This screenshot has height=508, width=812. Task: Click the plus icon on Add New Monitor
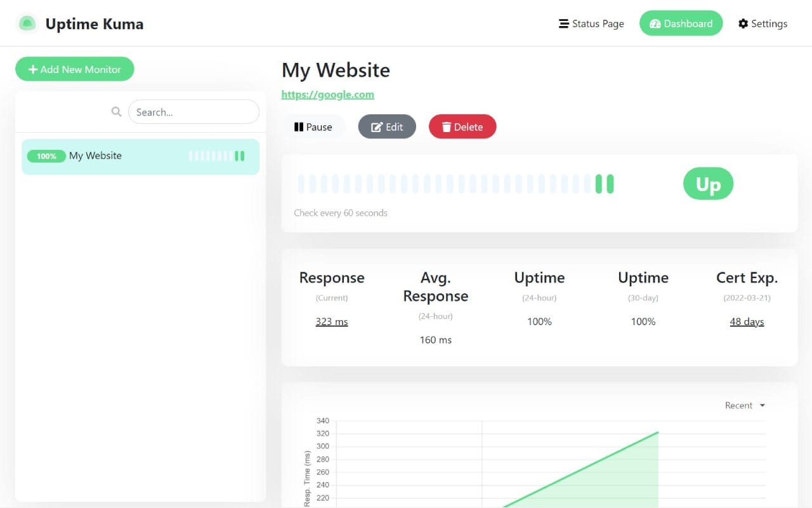click(x=34, y=69)
